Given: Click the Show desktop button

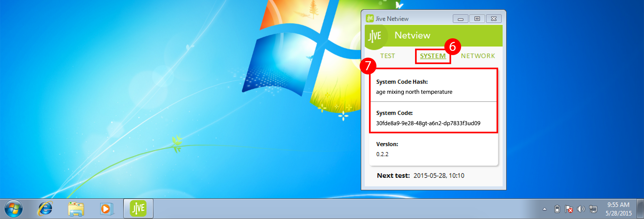Looking at the screenshot, I should 640,209.
